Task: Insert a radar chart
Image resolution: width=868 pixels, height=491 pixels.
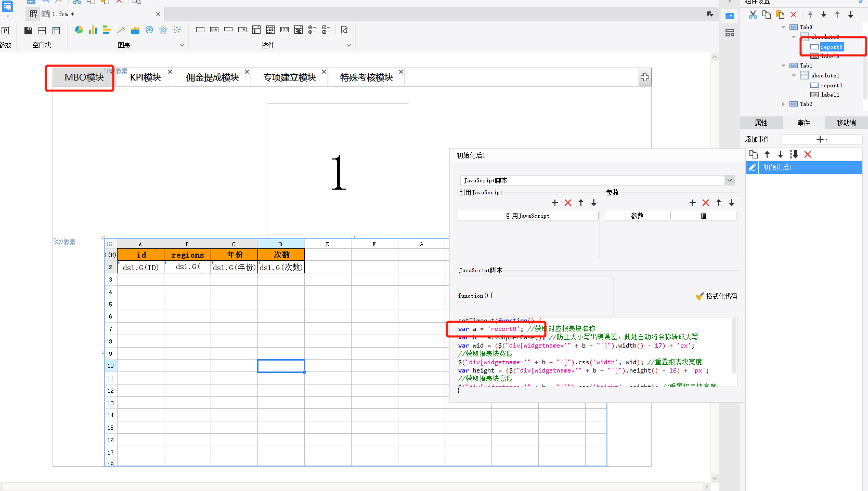Action: 163,30
